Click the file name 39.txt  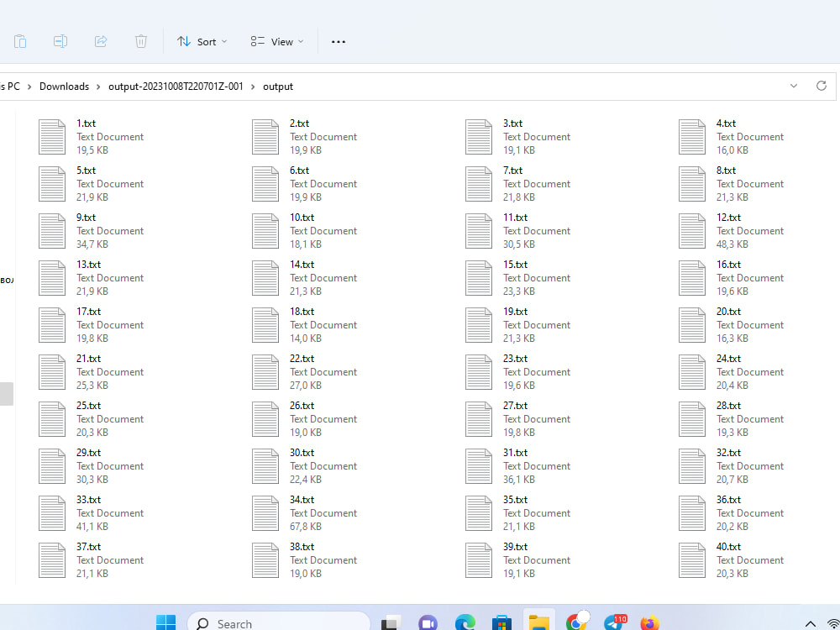[515, 548]
